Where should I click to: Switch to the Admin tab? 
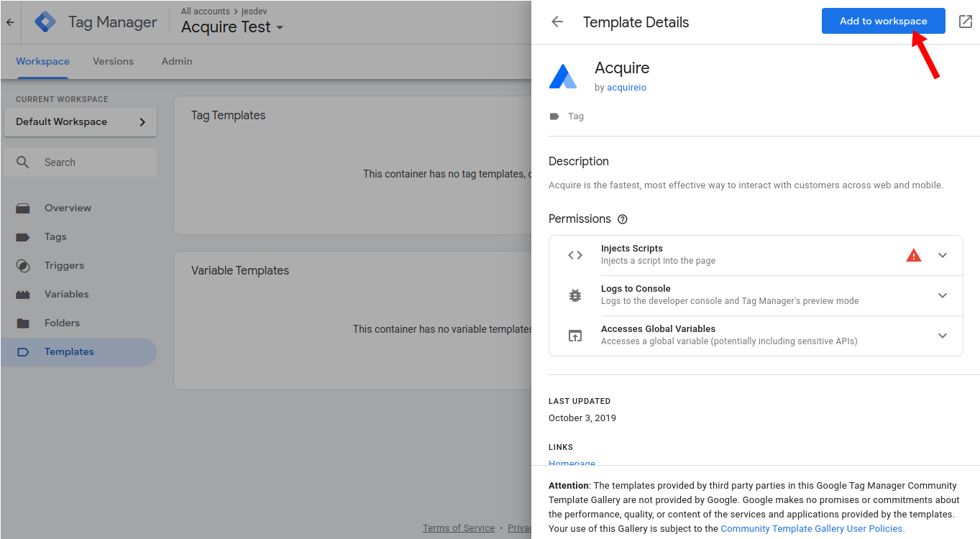point(177,61)
